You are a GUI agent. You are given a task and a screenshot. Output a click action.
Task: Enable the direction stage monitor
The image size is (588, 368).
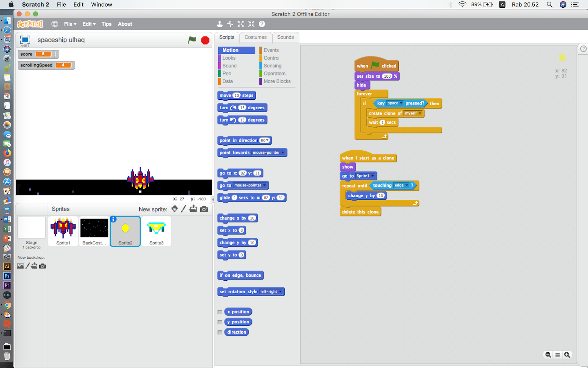[220, 332]
